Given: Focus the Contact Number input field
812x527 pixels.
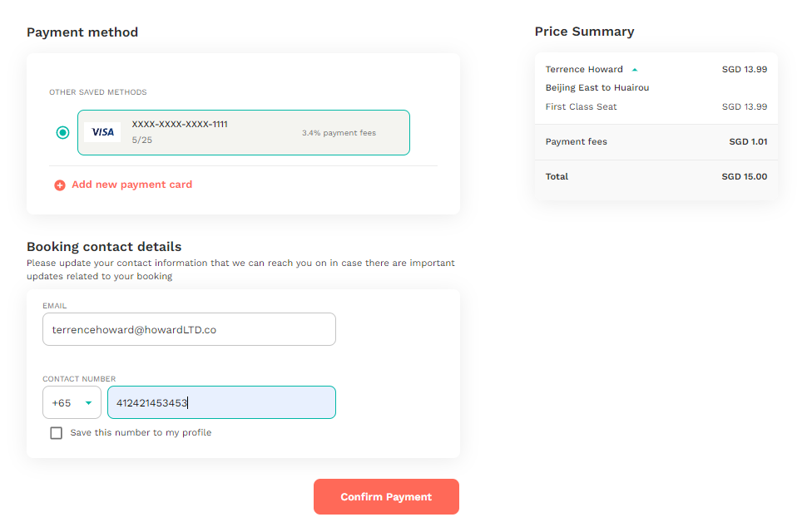Looking at the screenshot, I should [x=221, y=402].
